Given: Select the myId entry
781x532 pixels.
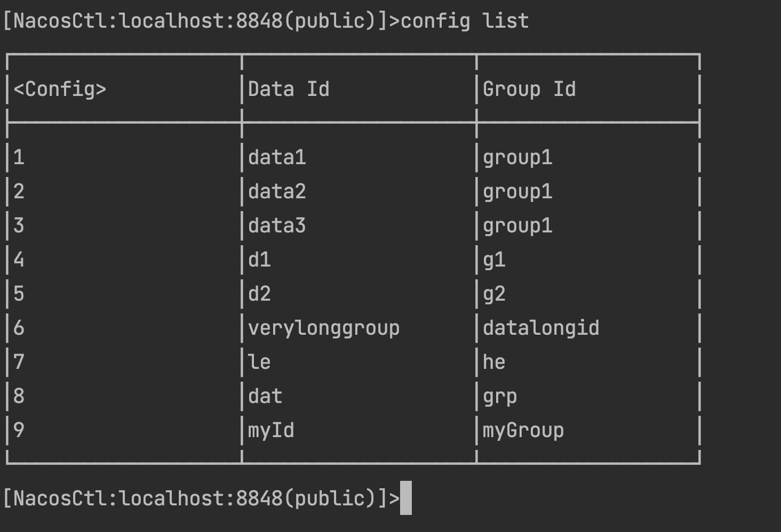Looking at the screenshot, I should point(271,431).
